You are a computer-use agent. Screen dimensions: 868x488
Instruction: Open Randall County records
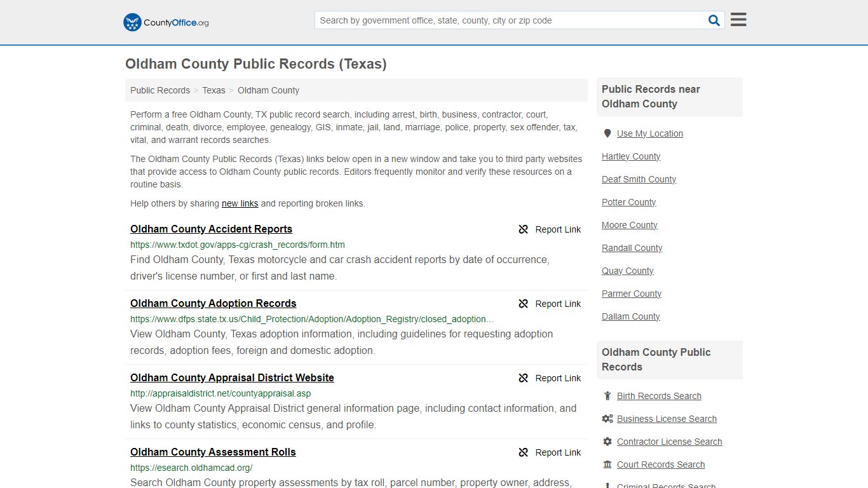click(x=632, y=248)
